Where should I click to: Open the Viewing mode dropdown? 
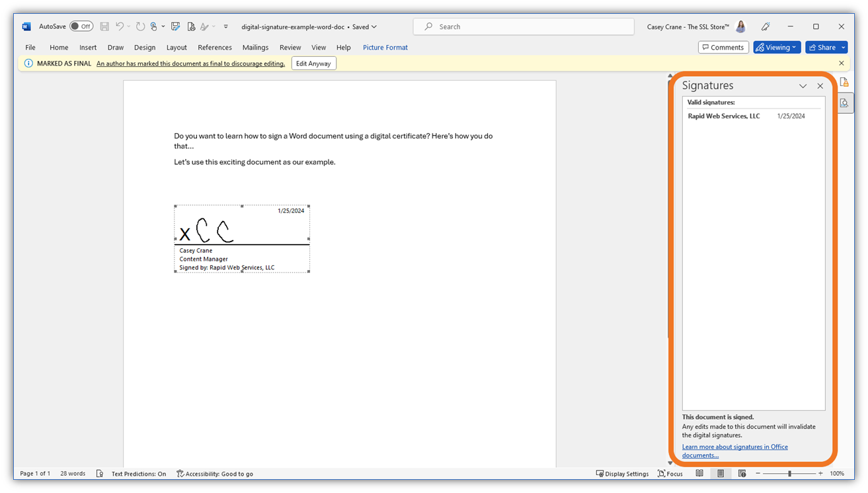click(x=777, y=47)
